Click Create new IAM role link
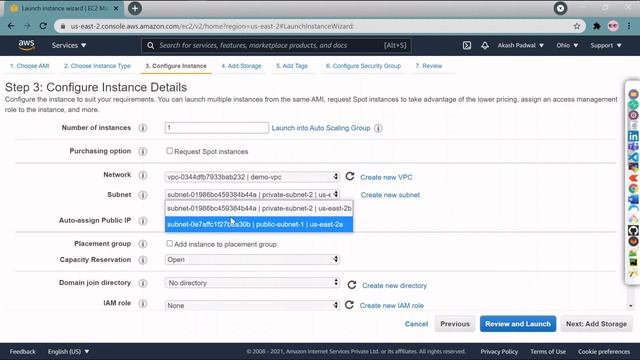 pyautogui.click(x=391, y=305)
